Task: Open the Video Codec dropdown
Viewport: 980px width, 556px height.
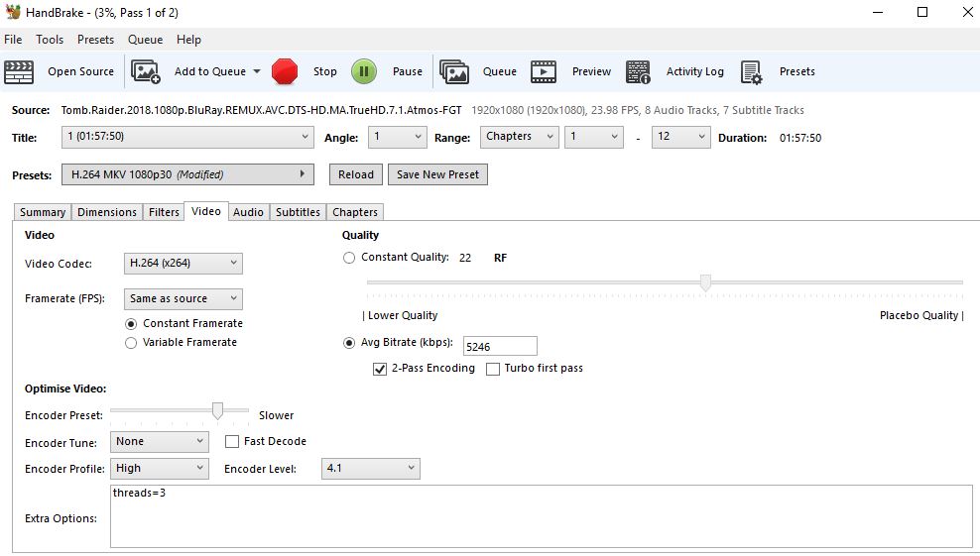Action: [184, 264]
